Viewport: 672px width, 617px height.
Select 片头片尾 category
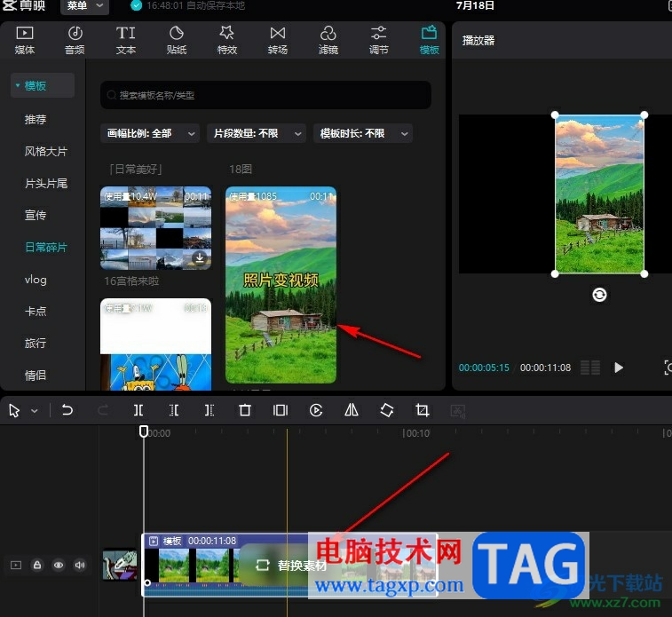pos(46,184)
